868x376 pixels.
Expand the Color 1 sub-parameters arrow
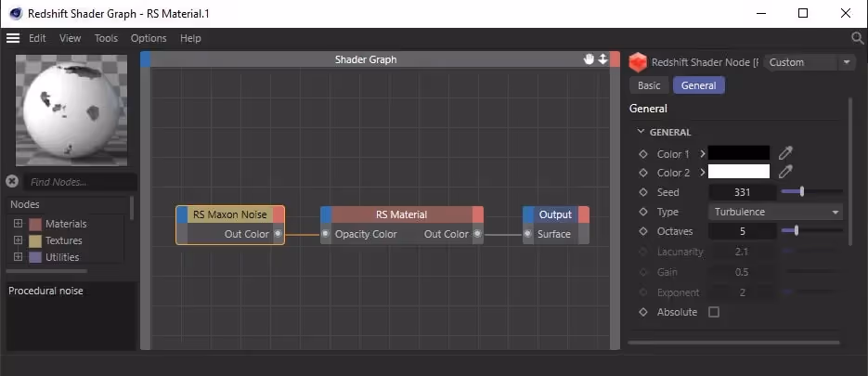tap(703, 153)
